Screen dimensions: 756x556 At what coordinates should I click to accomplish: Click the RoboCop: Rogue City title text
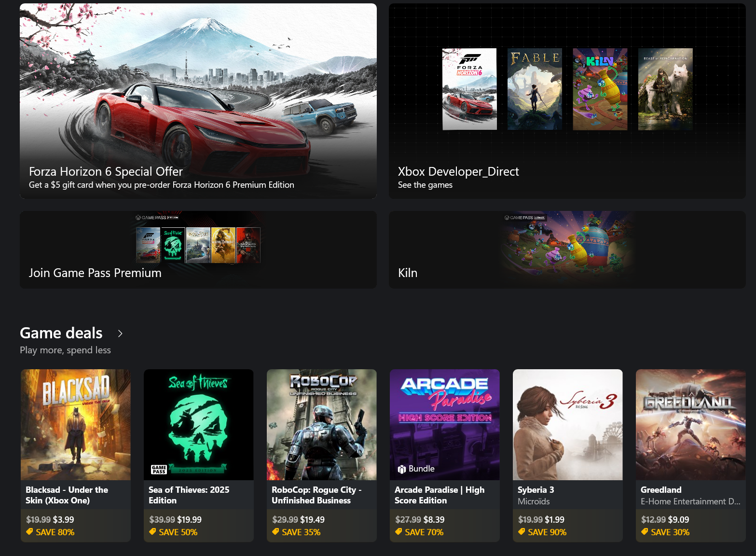316,495
